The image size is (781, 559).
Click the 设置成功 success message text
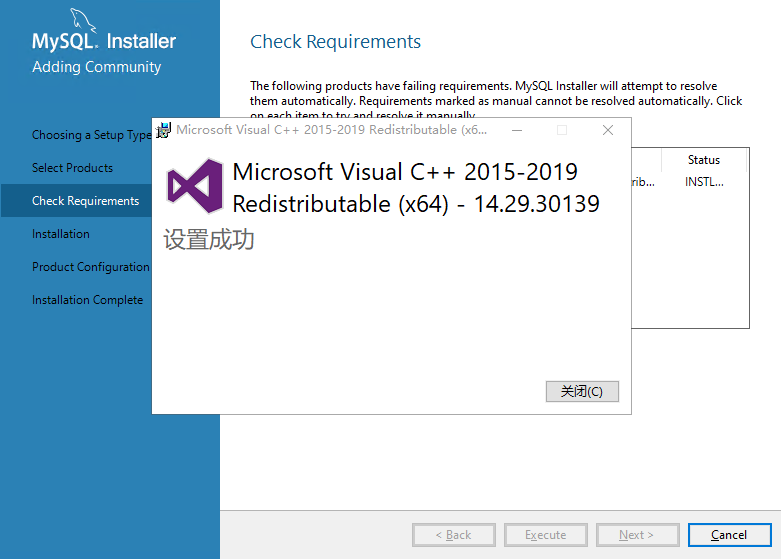pyautogui.click(x=209, y=240)
